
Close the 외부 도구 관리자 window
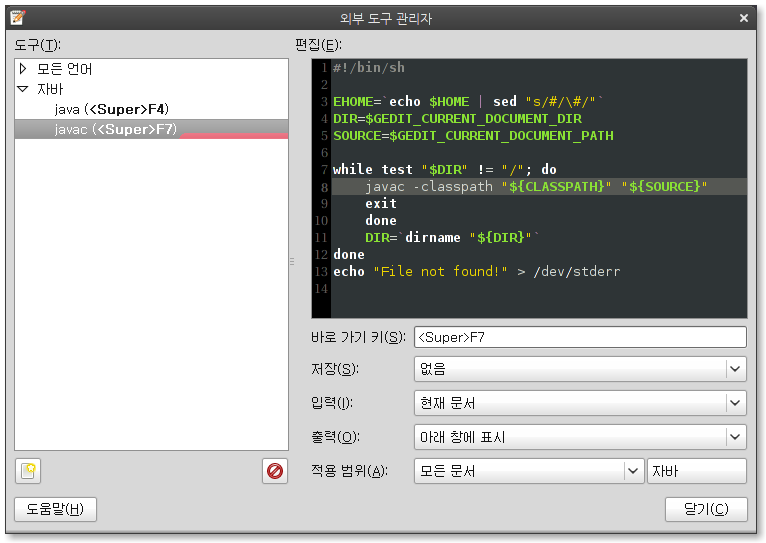(744, 18)
